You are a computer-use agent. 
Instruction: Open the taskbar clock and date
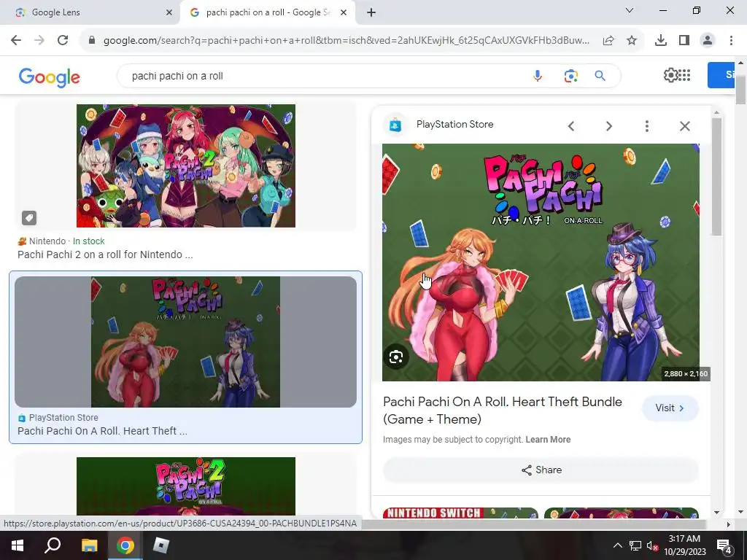point(684,545)
